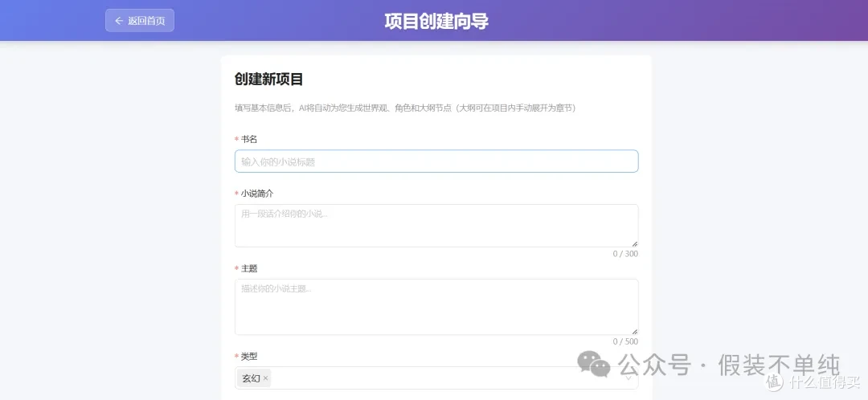Click the 创建新项目 heading

click(x=269, y=79)
